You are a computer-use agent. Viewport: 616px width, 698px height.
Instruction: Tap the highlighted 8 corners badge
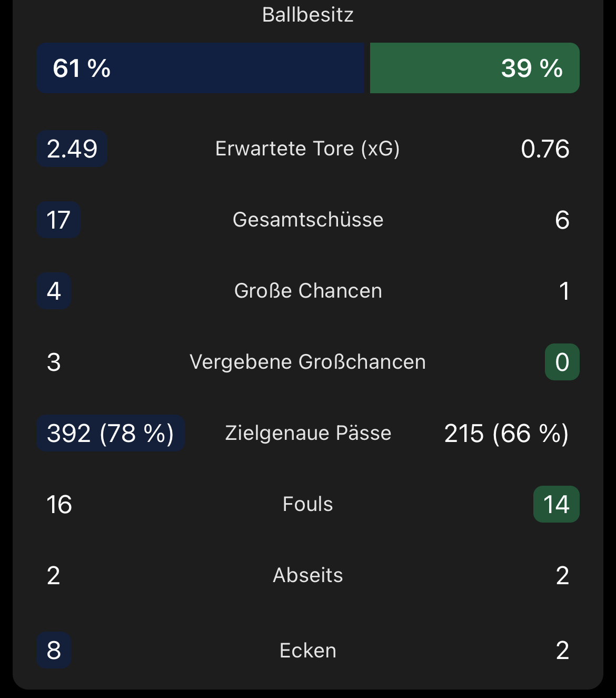click(x=54, y=650)
